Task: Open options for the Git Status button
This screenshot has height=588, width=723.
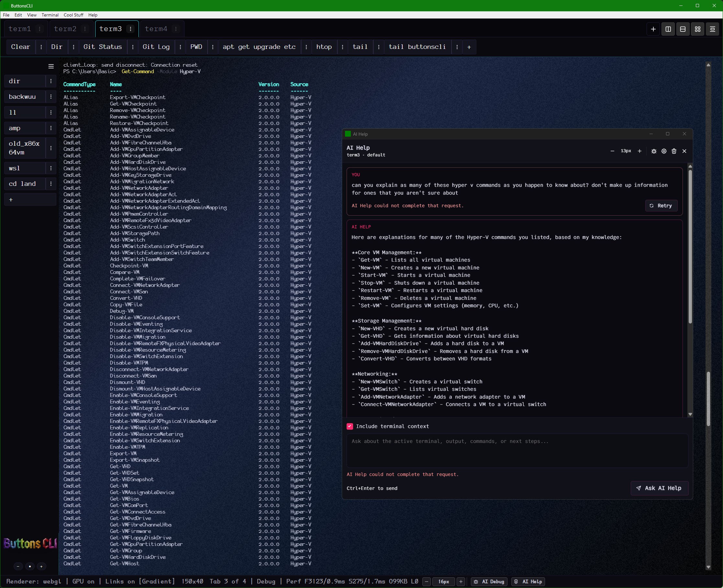Action: coord(133,47)
